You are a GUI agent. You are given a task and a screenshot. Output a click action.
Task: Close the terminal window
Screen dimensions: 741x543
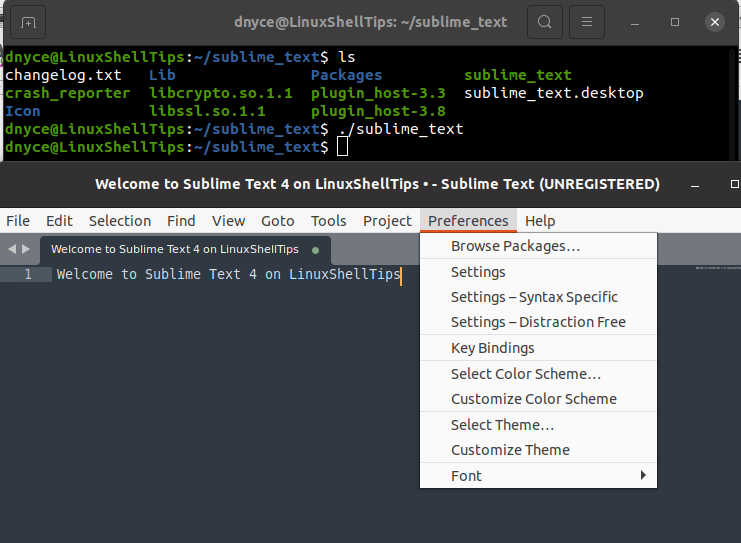tap(715, 22)
